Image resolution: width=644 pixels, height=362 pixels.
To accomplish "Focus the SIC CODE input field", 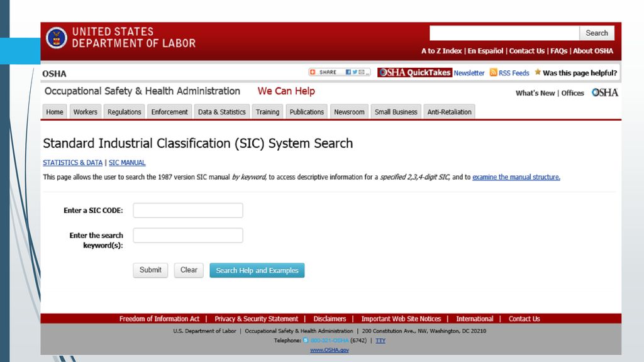I will tap(187, 210).
